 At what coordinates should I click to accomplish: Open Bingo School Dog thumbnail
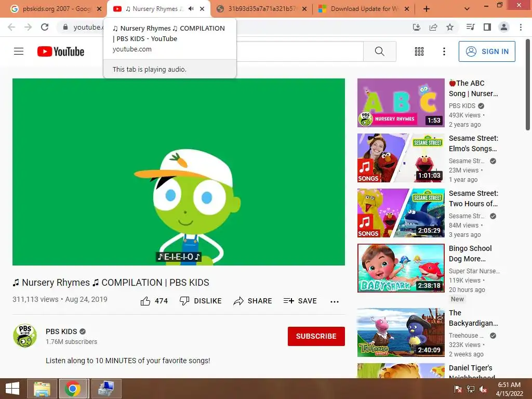(x=401, y=268)
